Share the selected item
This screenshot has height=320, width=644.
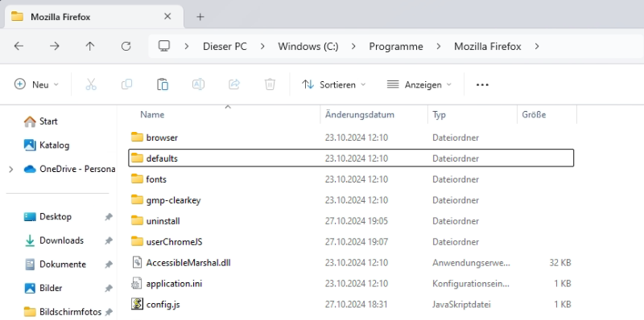tap(234, 84)
